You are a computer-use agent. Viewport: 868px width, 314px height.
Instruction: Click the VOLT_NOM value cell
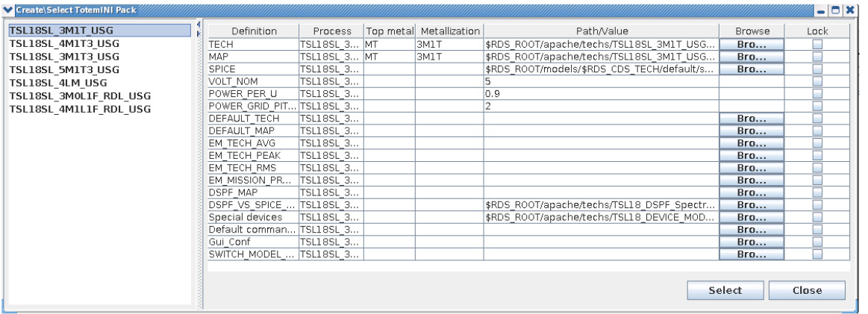click(601, 81)
